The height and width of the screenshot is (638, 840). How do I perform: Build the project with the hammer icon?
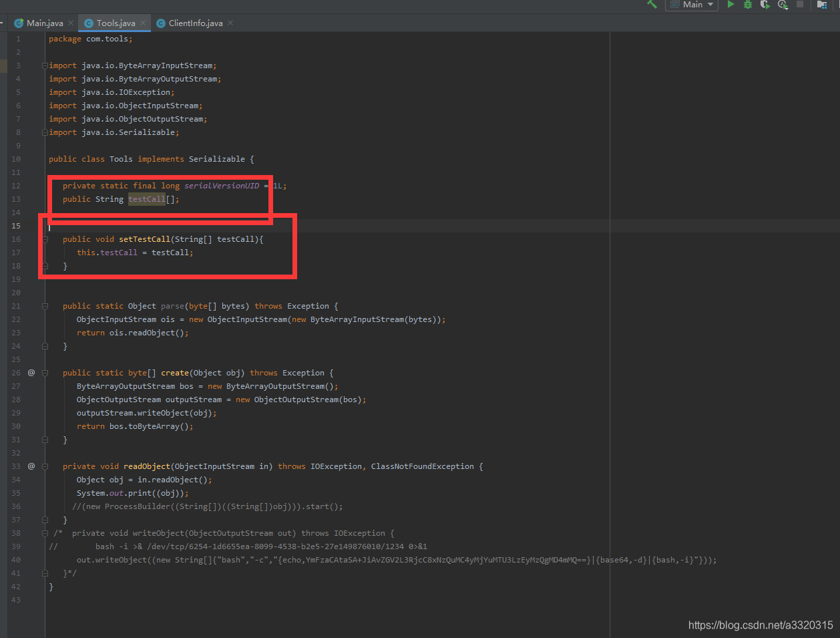pyautogui.click(x=652, y=4)
